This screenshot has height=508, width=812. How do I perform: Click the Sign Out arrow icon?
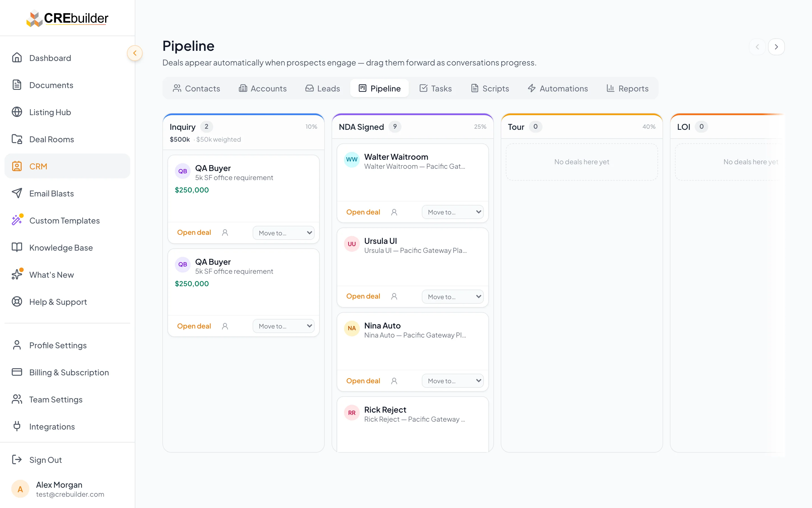[17, 460]
